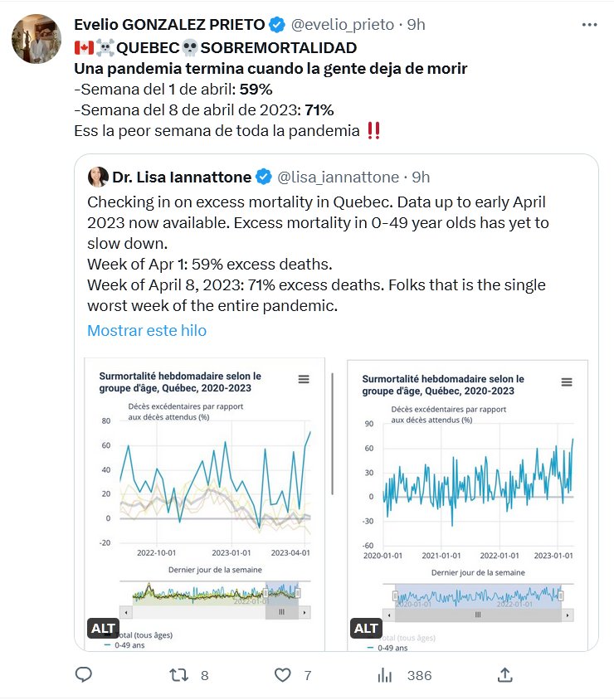Click the share upload icon
The width and height of the screenshot is (614, 700).
pyautogui.click(x=504, y=675)
